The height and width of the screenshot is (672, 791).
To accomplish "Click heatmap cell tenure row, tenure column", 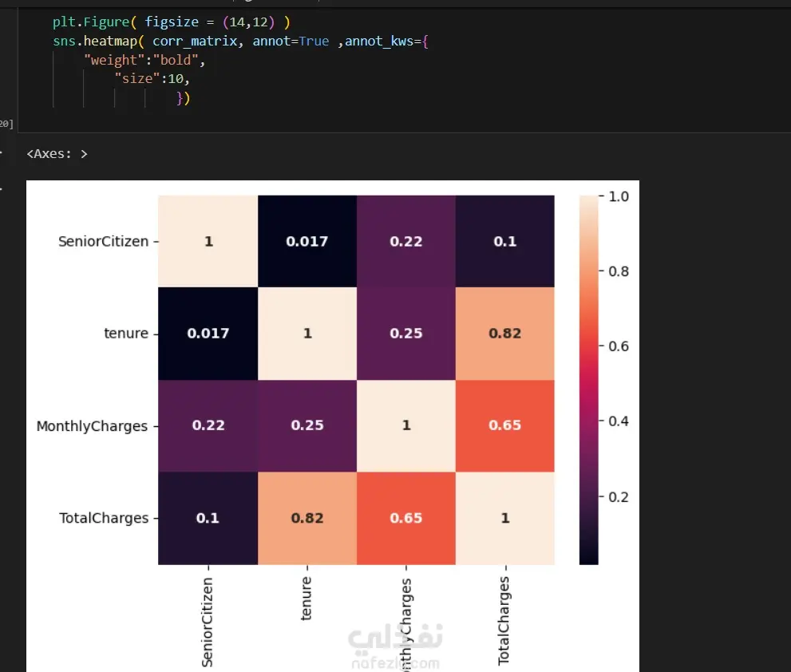I will 307,334.
